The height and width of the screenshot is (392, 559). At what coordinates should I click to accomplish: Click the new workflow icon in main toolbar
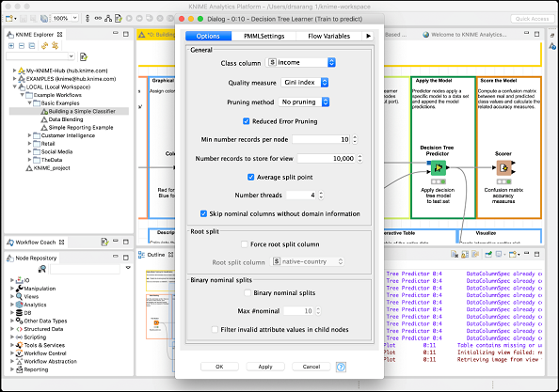click(x=9, y=18)
